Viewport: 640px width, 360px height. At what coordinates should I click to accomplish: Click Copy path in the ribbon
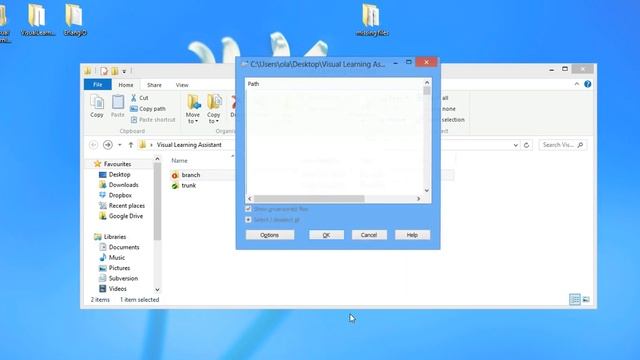(148, 109)
